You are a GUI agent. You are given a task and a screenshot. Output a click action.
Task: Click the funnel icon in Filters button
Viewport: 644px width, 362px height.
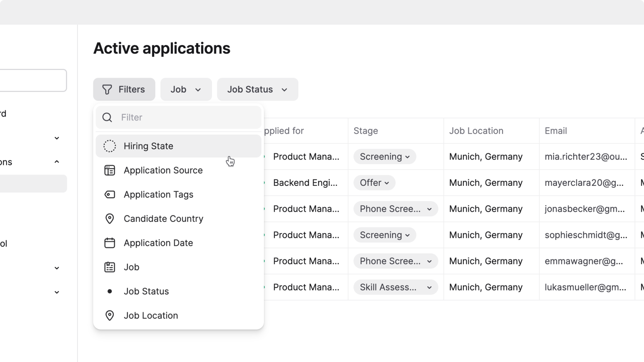(107, 89)
